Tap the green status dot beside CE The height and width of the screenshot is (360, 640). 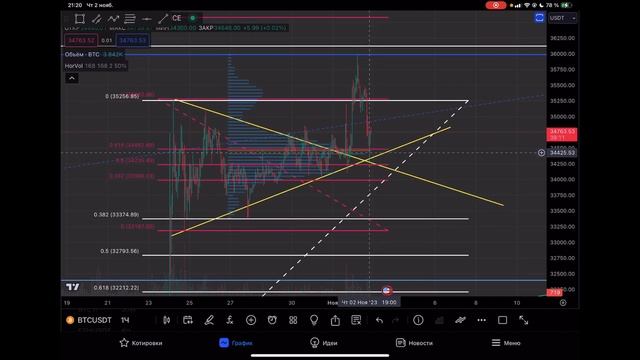pyautogui.click(x=193, y=18)
